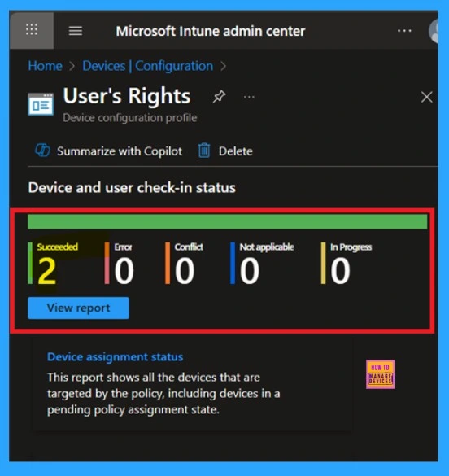Open the app launcher waffle grid

[x=32, y=30]
